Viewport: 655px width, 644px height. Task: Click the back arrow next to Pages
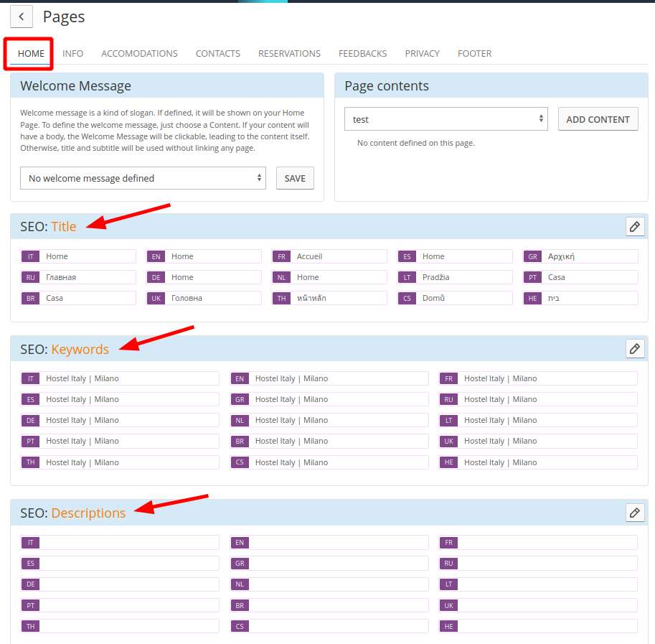[22, 17]
